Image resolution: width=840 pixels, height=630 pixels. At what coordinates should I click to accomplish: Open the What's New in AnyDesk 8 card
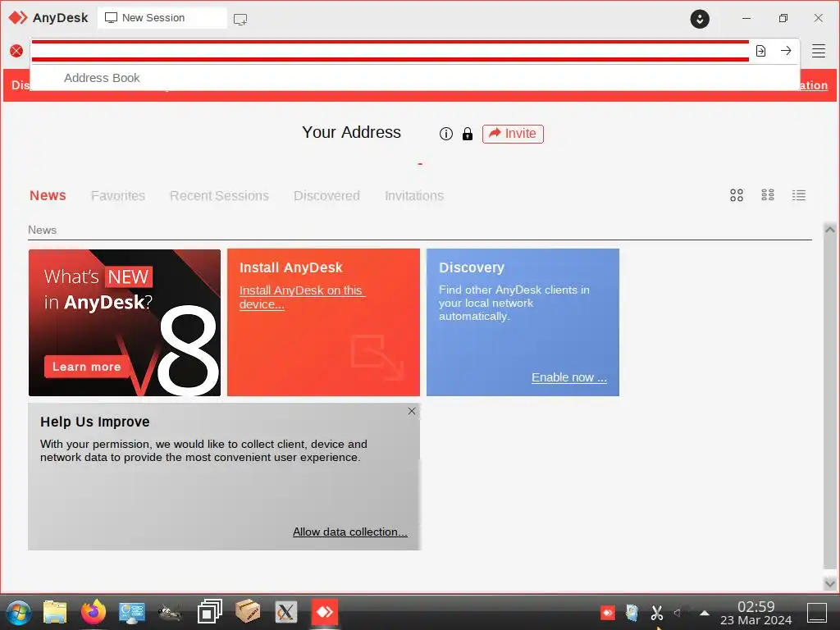[125, 322]
